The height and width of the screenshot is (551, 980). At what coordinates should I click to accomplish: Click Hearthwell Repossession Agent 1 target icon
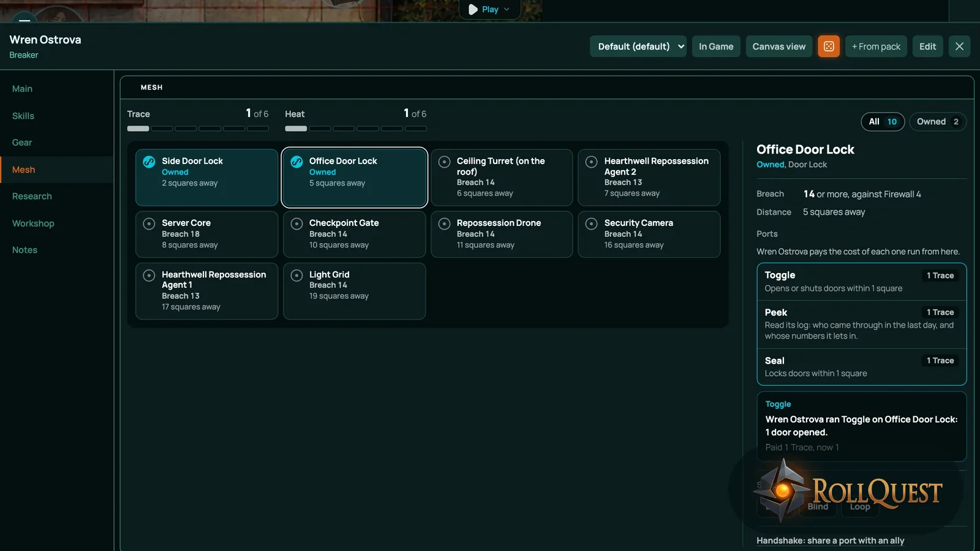(149, 275)
